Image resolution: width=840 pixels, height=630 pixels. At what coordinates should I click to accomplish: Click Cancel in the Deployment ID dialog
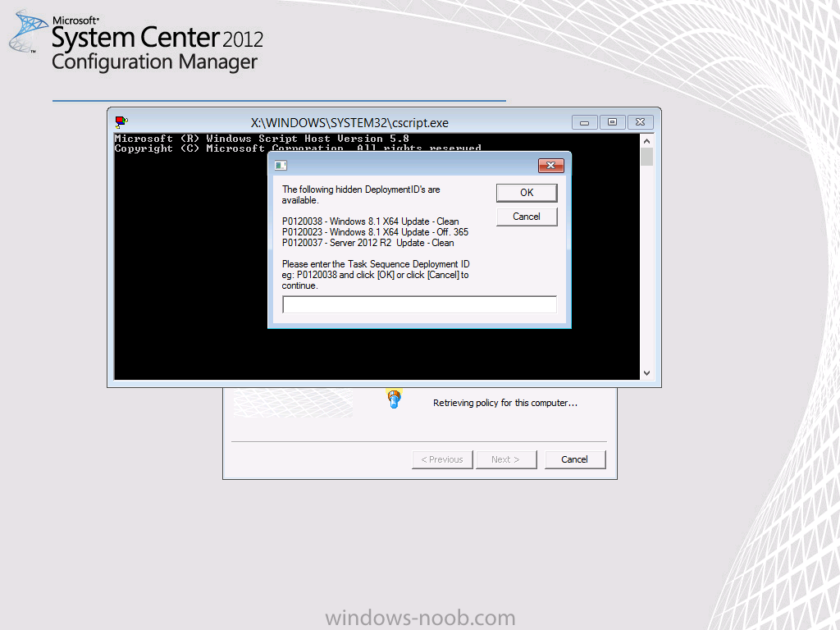tap(527, 217)
